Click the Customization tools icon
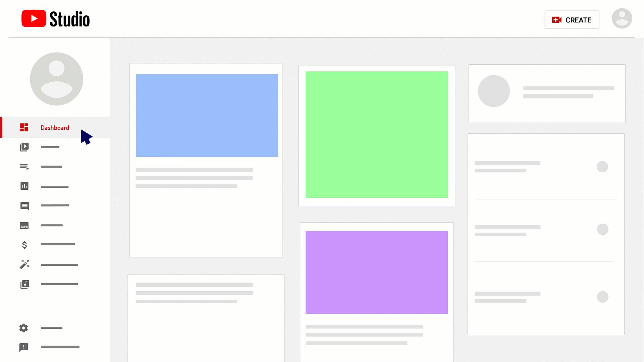 coord(24,264)
